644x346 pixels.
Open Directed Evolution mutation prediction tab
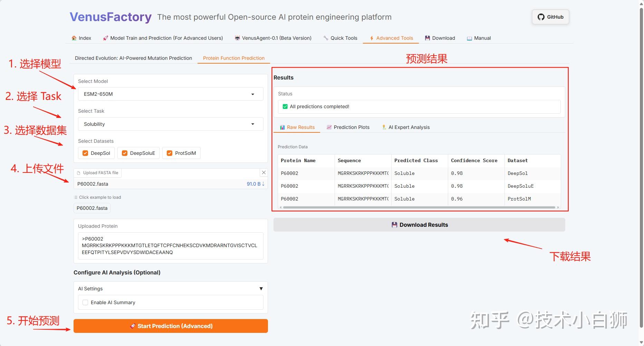133,58
